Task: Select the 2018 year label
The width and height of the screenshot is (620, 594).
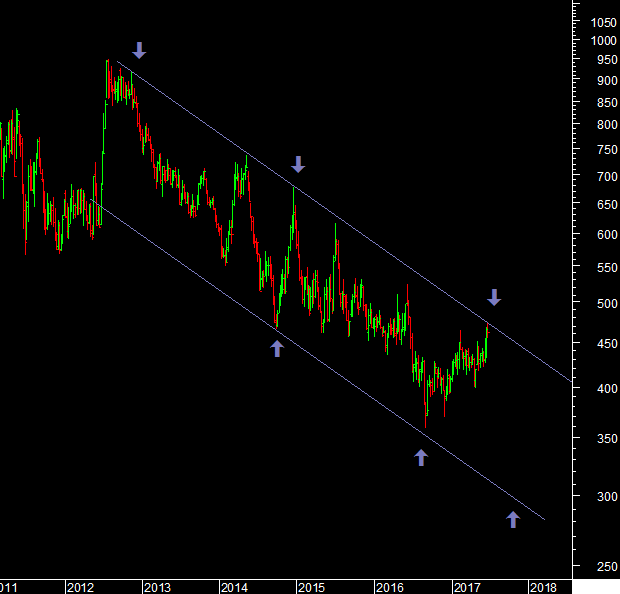Action: pos(544,588)
